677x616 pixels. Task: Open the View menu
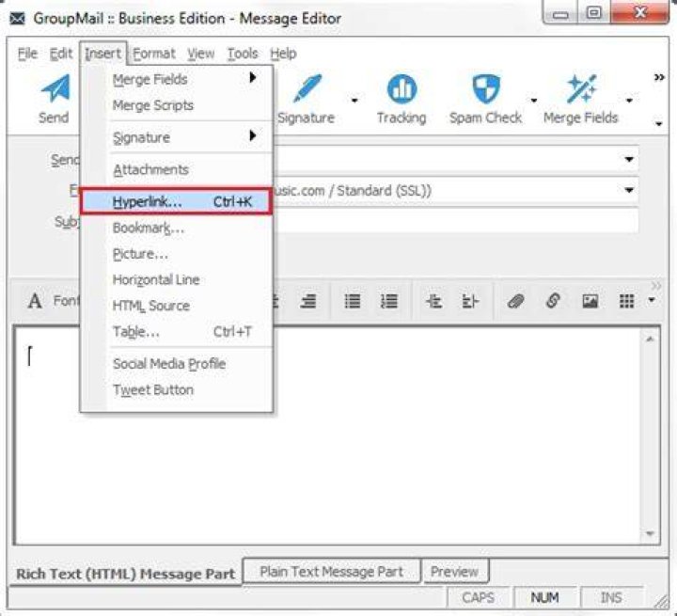[x=201, y=54]
